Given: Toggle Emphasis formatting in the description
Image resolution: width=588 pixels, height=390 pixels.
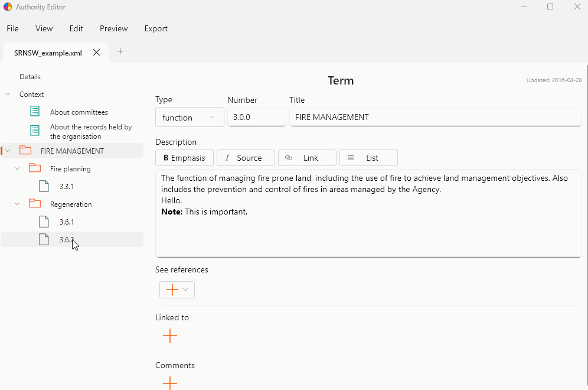Looking at the screenshot, I should (x=184, y=158).
